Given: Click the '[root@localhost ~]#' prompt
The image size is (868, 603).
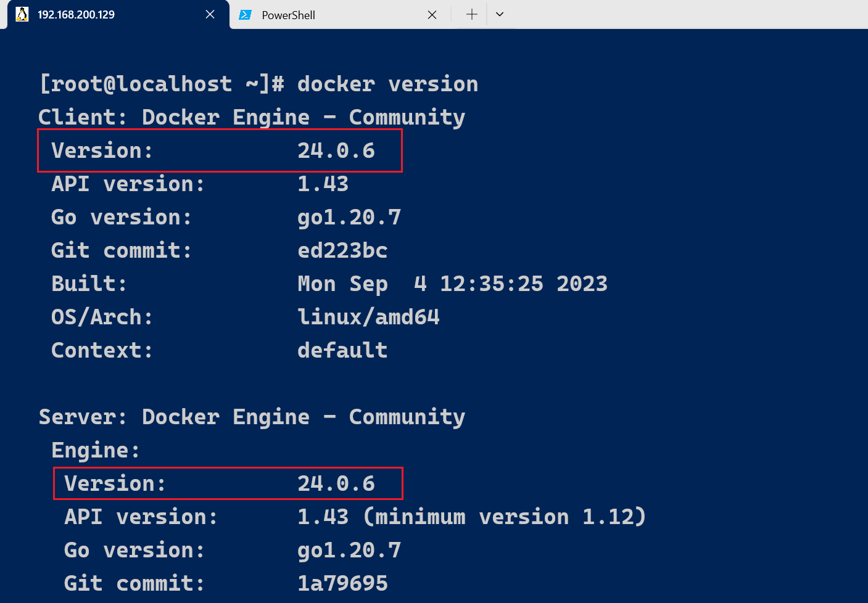Looking at the screenshot, I should click(162, 84).
